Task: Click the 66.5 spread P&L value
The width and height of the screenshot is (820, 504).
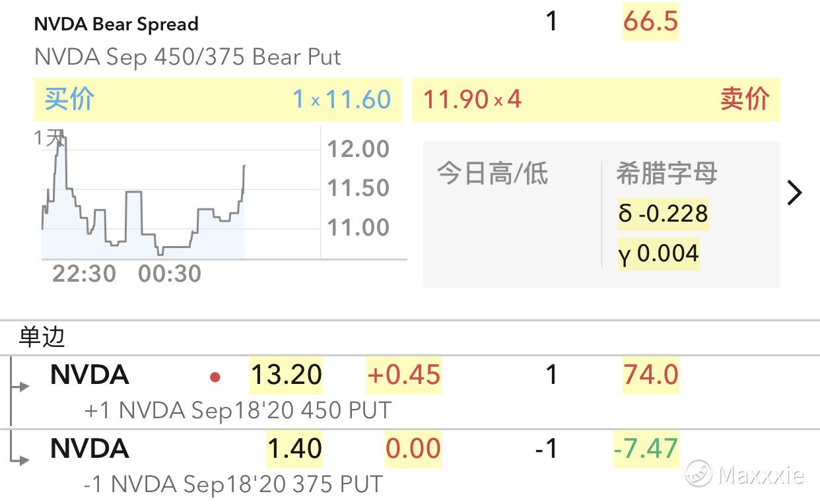Action: point(650,22)
